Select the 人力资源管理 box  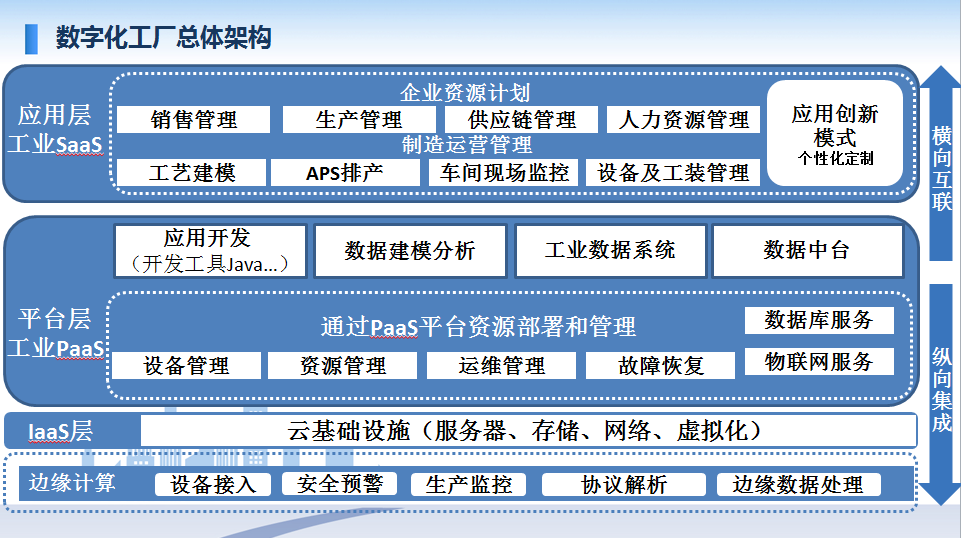(683, 120)
